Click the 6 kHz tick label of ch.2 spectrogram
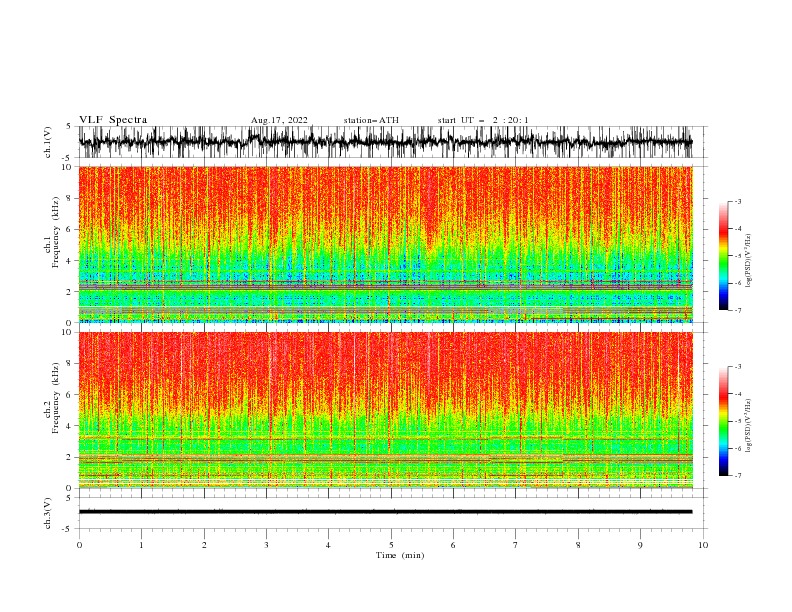This screenshot has height=612, width=792. 69,395
